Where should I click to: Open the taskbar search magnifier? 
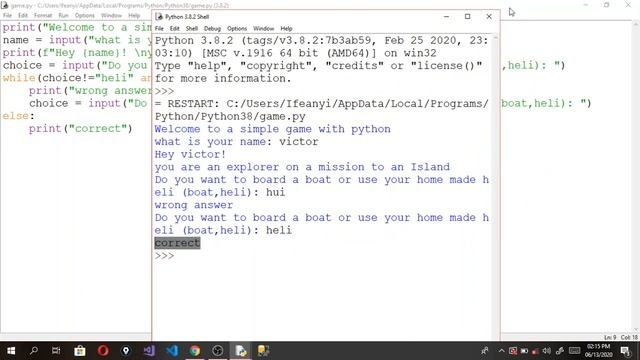click(x=34, y=351)
